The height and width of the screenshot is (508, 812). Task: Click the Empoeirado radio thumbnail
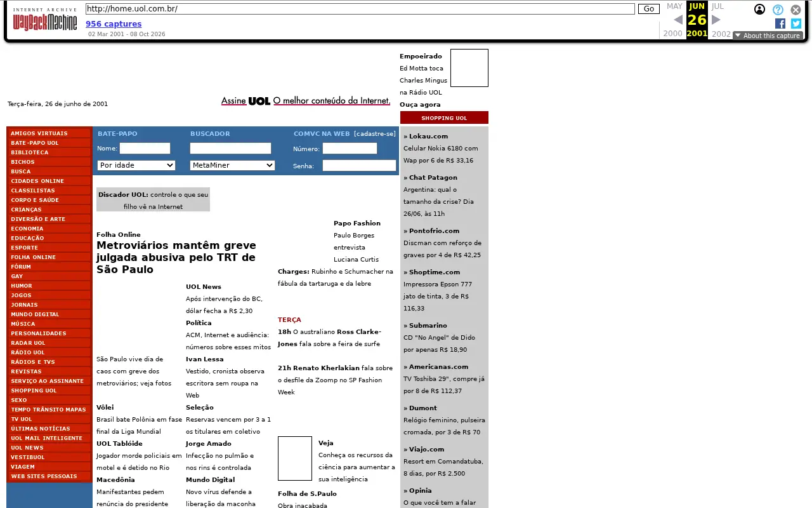click(x=469, y=68)
